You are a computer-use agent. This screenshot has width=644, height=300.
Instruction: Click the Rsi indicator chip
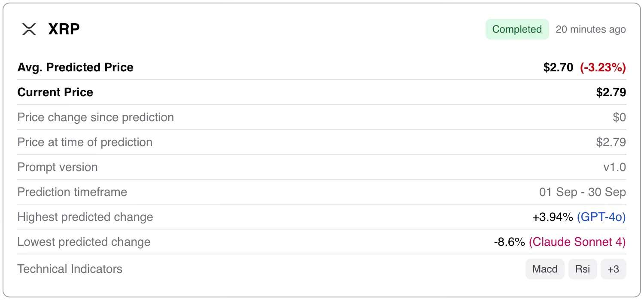pos(583,269)
